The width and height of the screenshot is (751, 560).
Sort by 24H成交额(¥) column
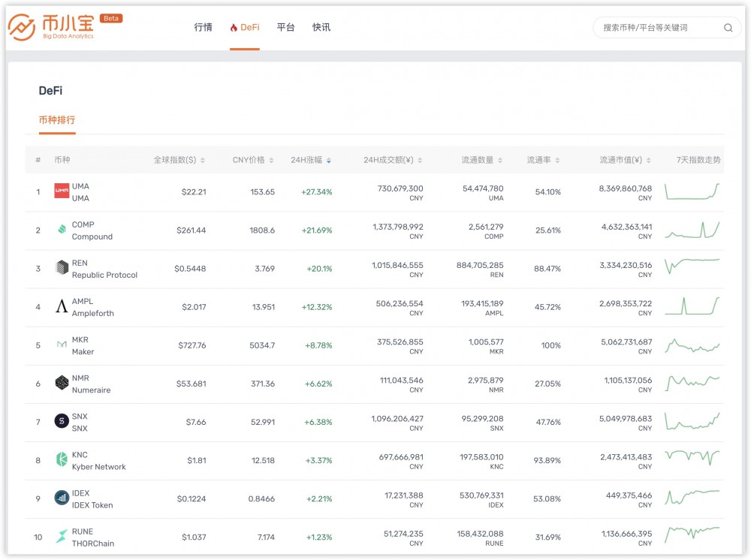pos(392,160)
